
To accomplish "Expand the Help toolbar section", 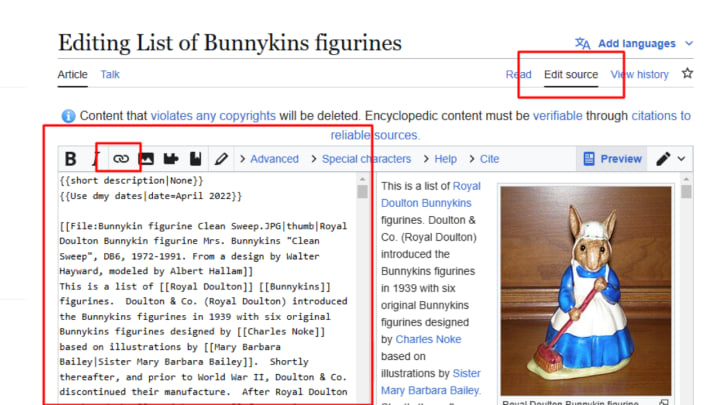I will point(440,159).
